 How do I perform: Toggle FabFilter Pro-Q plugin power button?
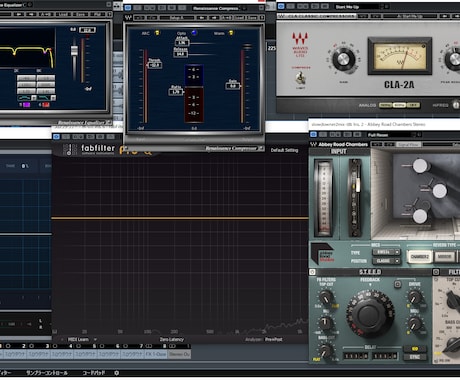coord(56,137)
